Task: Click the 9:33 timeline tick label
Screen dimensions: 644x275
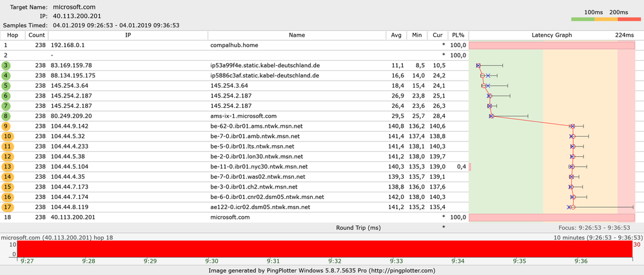Action: [x=396, y=261]
